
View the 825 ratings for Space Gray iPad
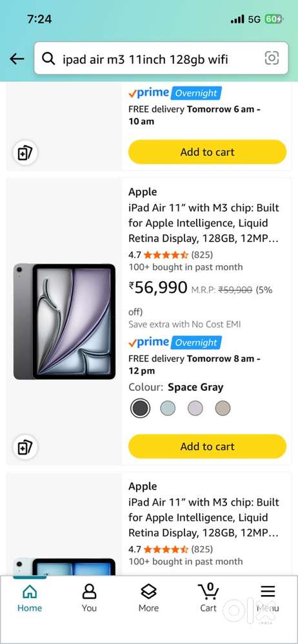[x=202, y=254]
